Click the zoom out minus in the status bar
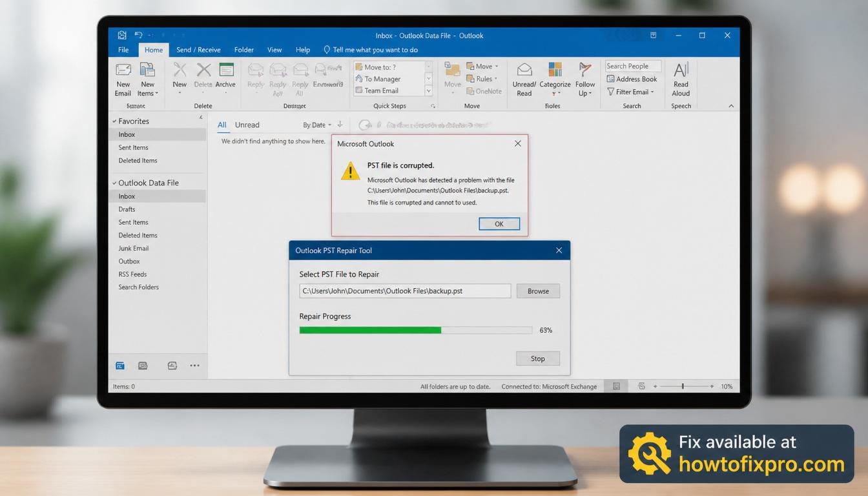Viewport: 868px width, 496px height. tap(655, 386)
